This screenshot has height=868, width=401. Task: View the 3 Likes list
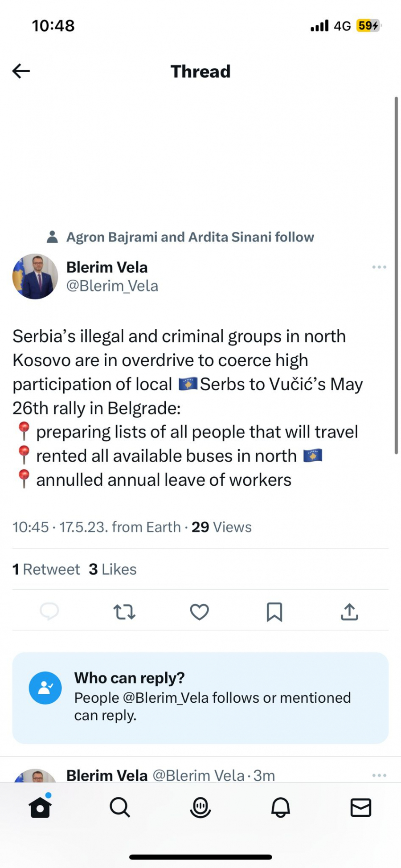(x=113, y=569)
